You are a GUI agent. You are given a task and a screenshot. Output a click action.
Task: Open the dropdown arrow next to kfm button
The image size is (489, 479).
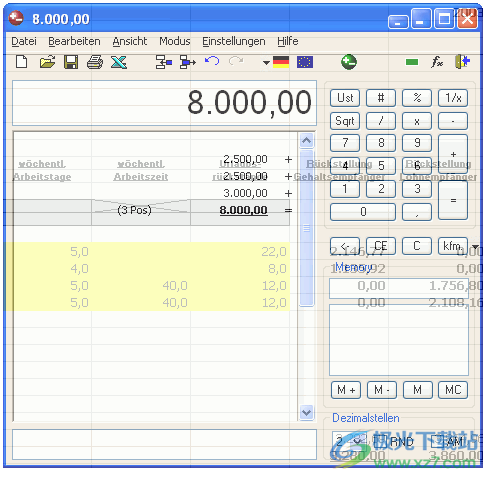coord(475,247)
